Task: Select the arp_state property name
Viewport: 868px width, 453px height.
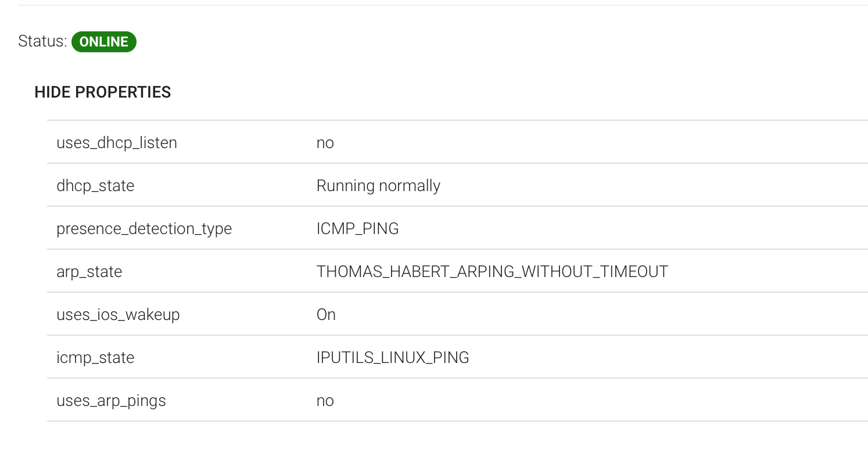Action: [x=89, y=272]
